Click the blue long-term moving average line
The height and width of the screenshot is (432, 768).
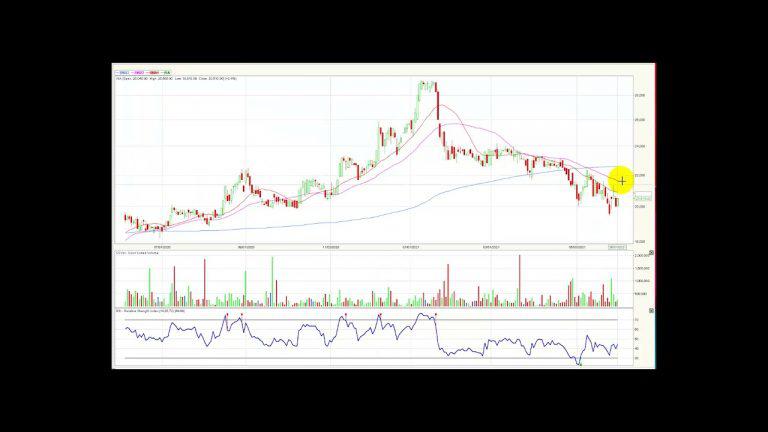click(x=343, y=221)
